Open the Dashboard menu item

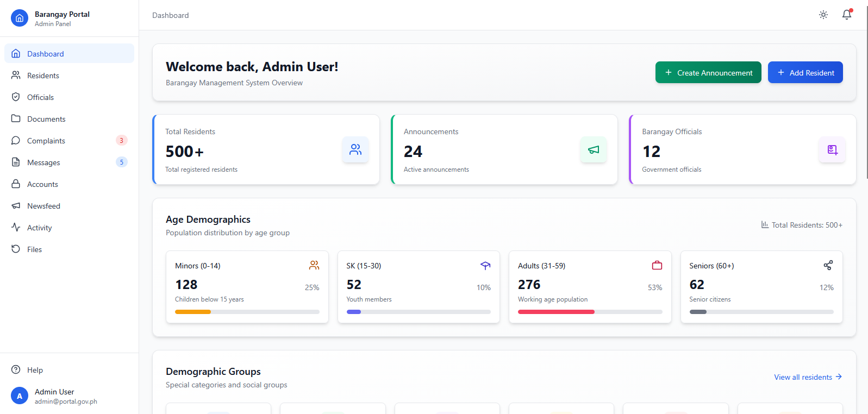[x=70, y=53]
